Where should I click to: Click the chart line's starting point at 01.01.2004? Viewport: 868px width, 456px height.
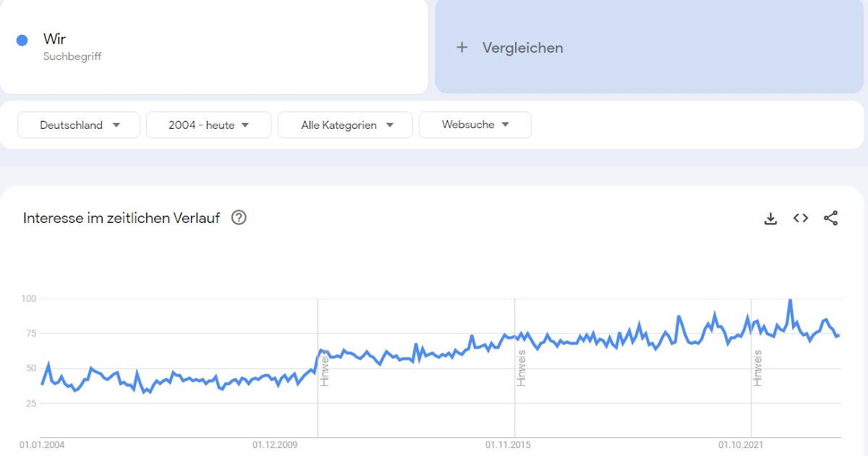[42, 384]
